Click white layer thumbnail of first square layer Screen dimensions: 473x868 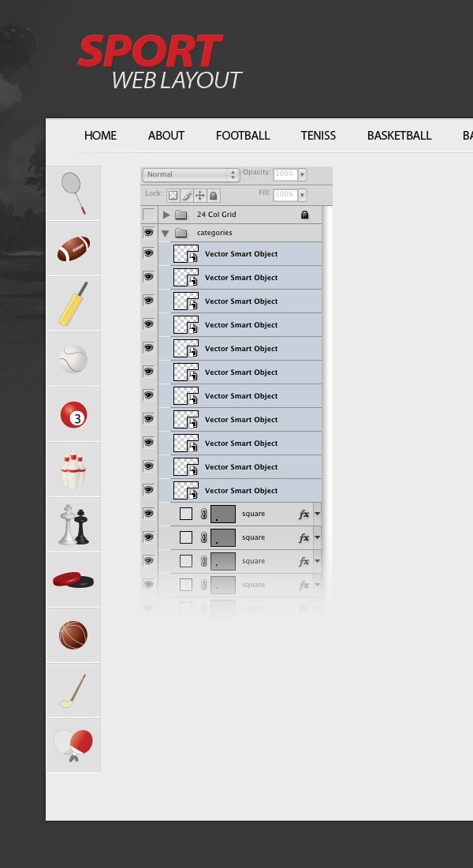pos(186,514)
